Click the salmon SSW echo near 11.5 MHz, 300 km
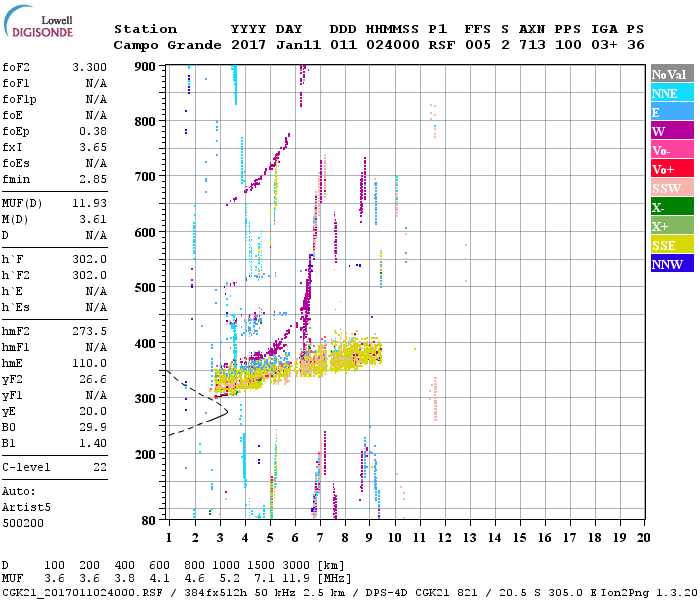This screenshot has height=600, width=700. point(435,399)
